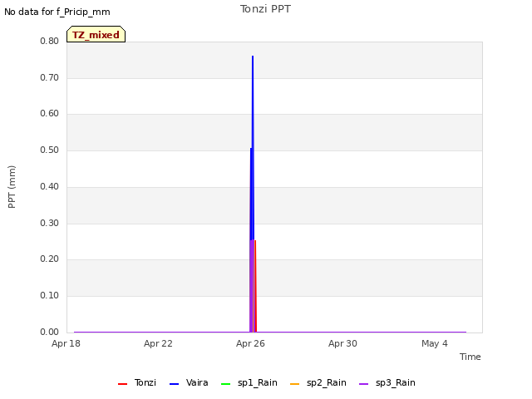Click the purple sp3_Rain bar on Apr 26
532x399 pixels.
(251, 286)
